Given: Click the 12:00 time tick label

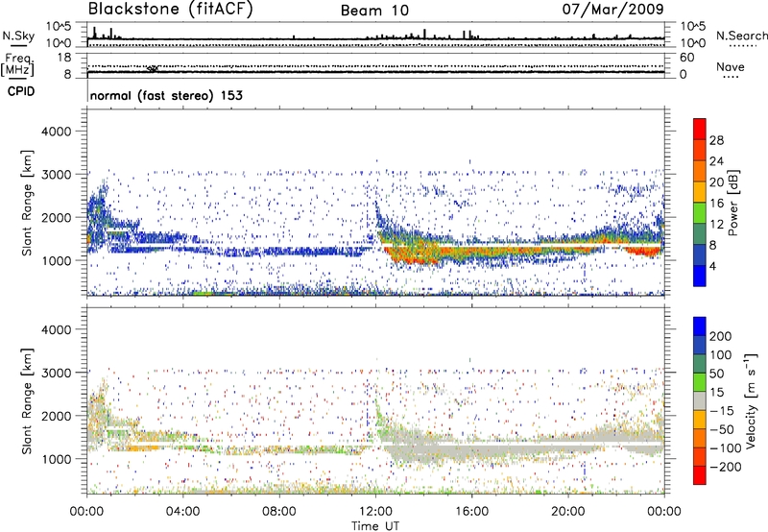Looking at the screenshot, I should 375,512.
